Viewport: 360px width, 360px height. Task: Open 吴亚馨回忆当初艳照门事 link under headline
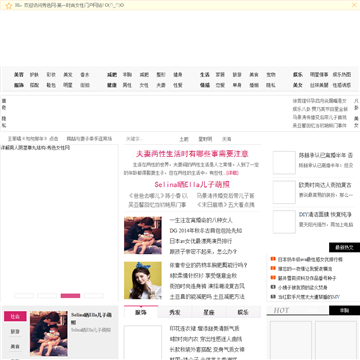pyautogui.click(x=157, y=205)
